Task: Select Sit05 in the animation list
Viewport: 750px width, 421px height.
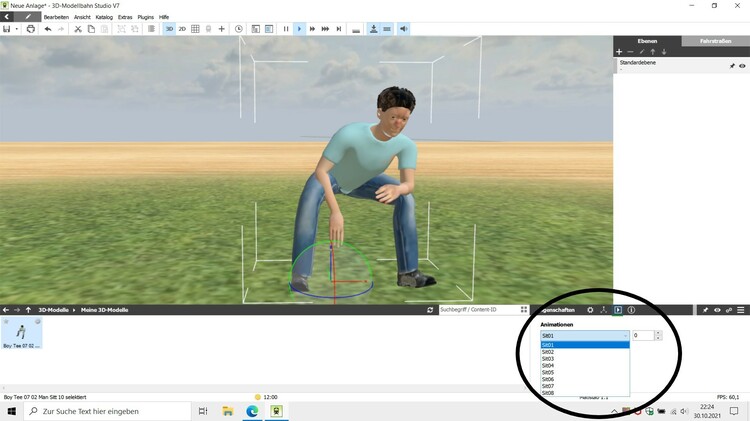Action: click(x=585, y=372)
